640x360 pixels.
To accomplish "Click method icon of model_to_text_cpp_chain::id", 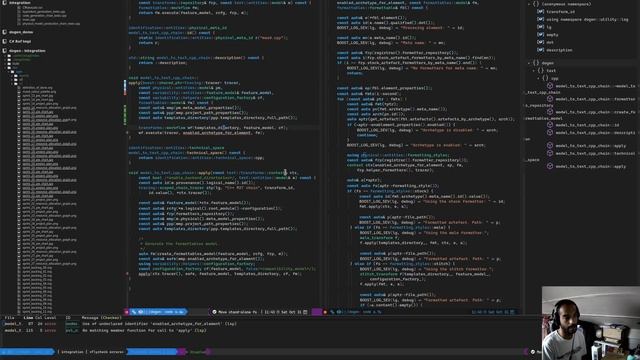I will point(550,125).
